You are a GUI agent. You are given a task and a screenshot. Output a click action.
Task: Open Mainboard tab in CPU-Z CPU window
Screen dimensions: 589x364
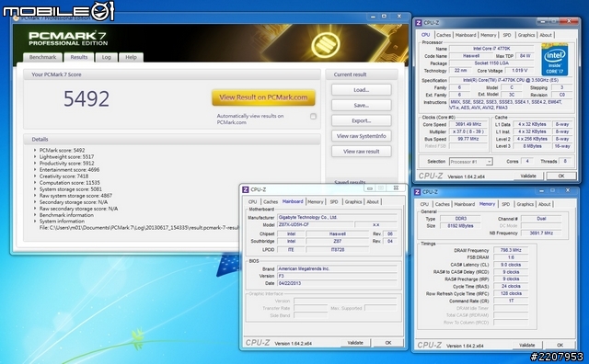pyautogui.click(x=466, y=35)
